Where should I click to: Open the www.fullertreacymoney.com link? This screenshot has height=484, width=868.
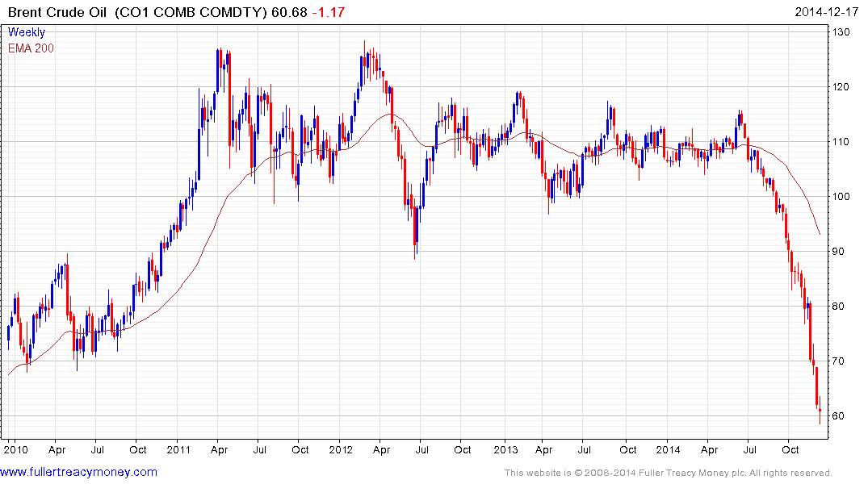(x=78, y=473)
